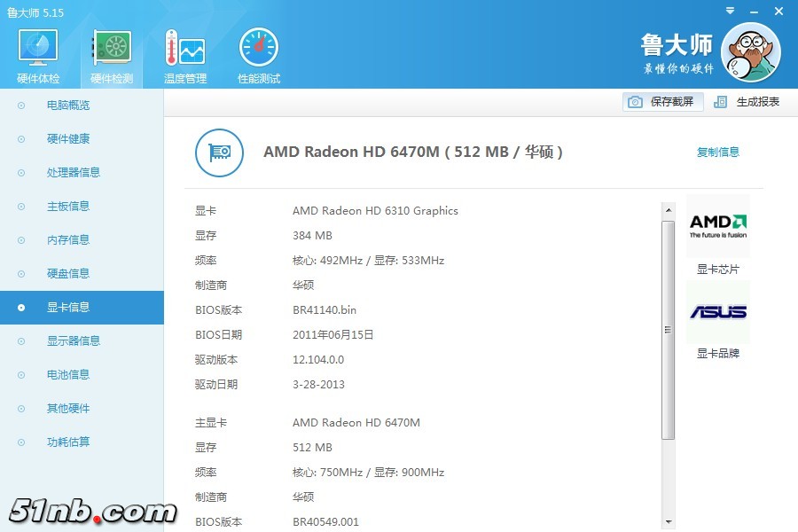
Task: Click the graphics card icon beside the GPU title
Action: pos(219,153)
